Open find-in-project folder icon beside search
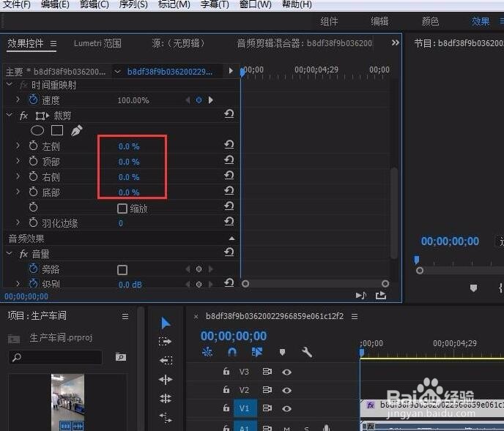504x431 pixels. [121, 357]
